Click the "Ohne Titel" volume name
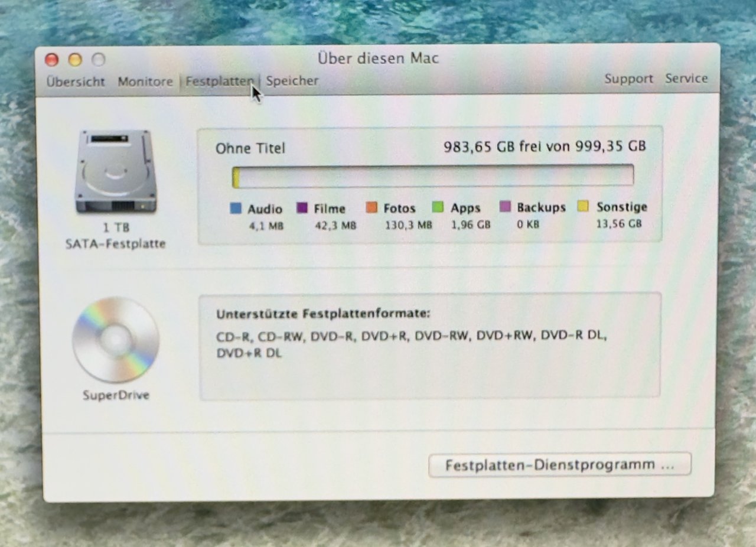This screenshot has width=756, height=547. click(x=250, y=148)
